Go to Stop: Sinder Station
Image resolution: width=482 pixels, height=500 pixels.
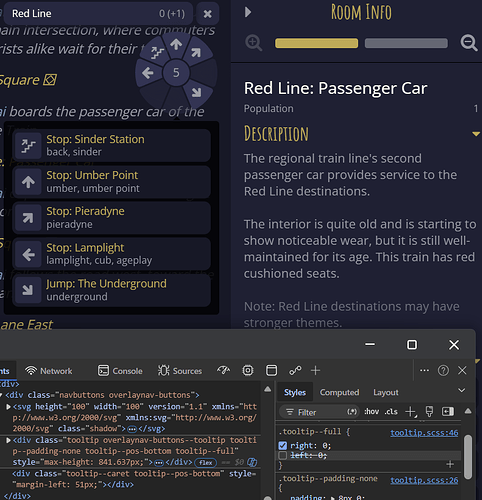click(x=112, y=145)
